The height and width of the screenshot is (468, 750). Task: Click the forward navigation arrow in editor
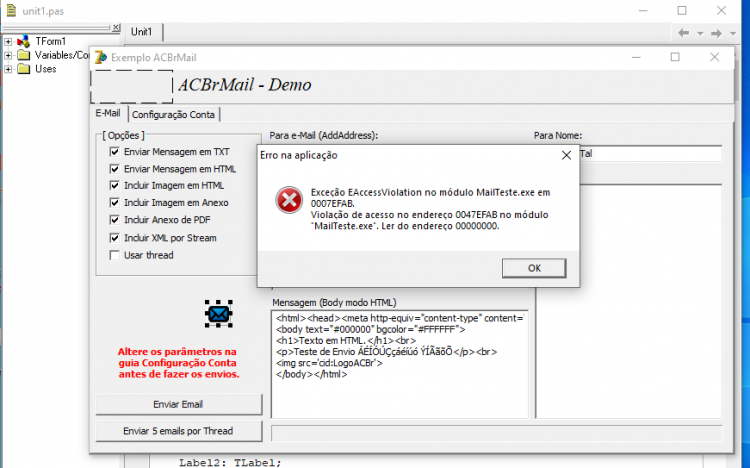pyautogui.click(x=716, y=33)
